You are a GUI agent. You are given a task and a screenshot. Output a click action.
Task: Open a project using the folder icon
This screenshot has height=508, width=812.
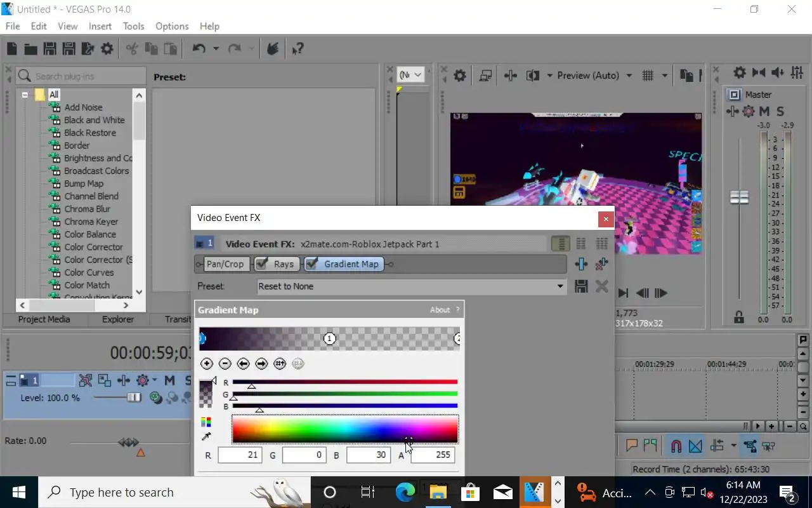(x=30, y=49)
